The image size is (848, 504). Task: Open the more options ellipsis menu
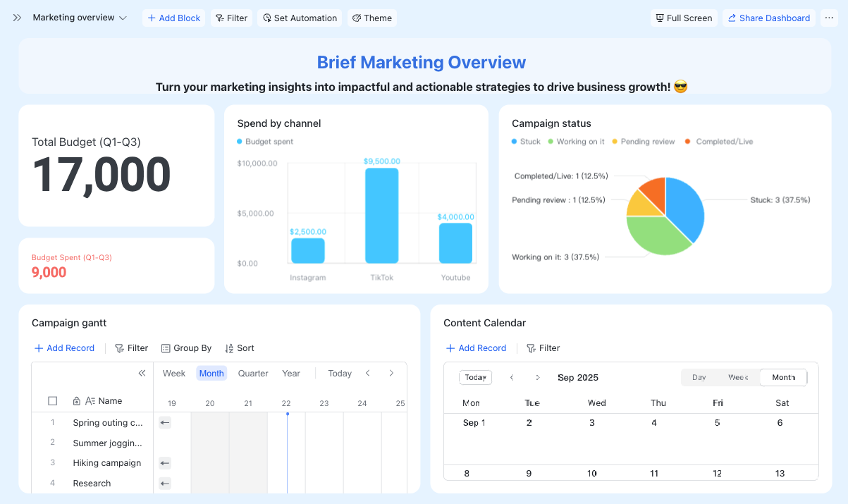(x=829, y=18)
